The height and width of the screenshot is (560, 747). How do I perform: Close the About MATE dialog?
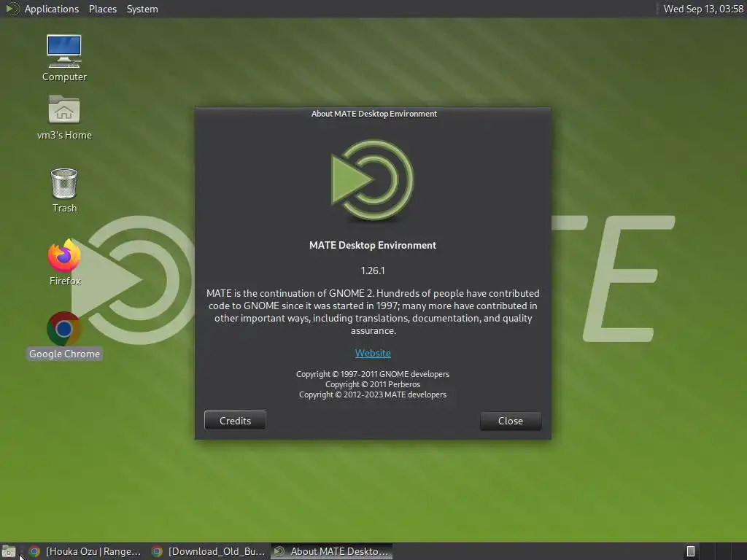pyautogui.click(x=510, y=421)
